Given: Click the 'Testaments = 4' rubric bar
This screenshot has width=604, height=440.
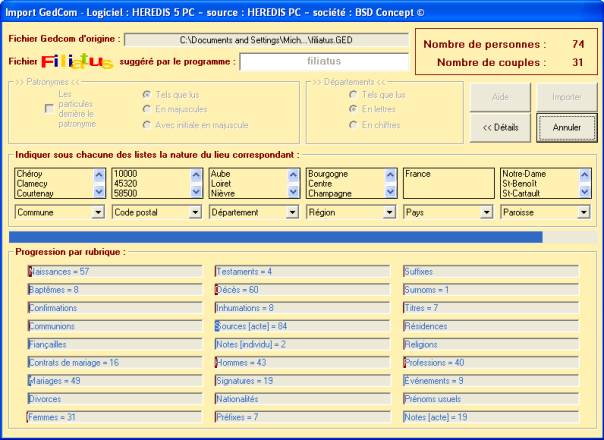Looking at the screenshot, I should tap(302, 272).
